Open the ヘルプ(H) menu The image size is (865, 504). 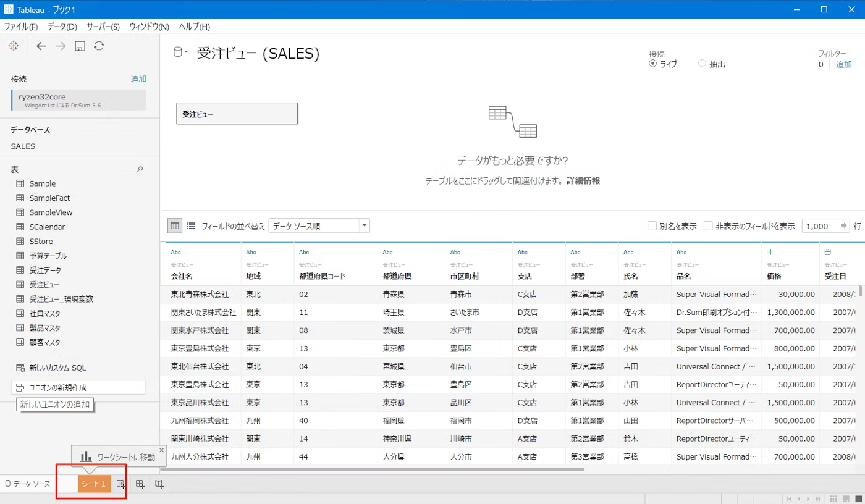(x=194, y=27)
